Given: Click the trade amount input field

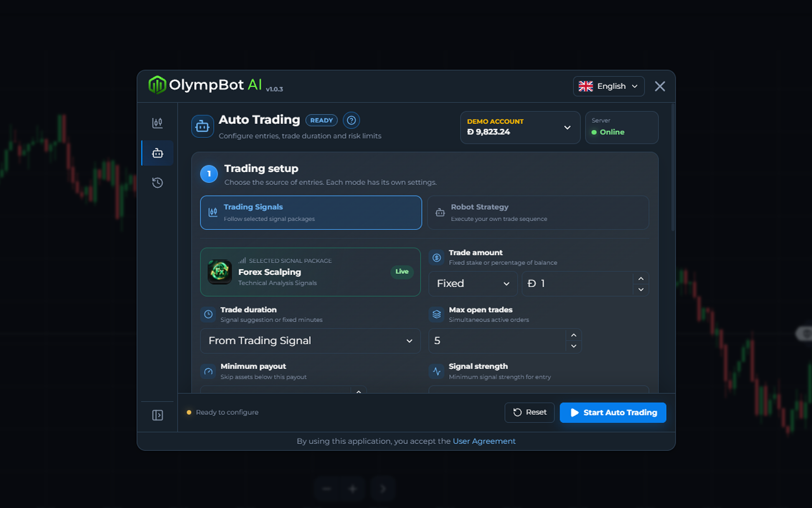Looking at the screenshot, I should point(577,284).
